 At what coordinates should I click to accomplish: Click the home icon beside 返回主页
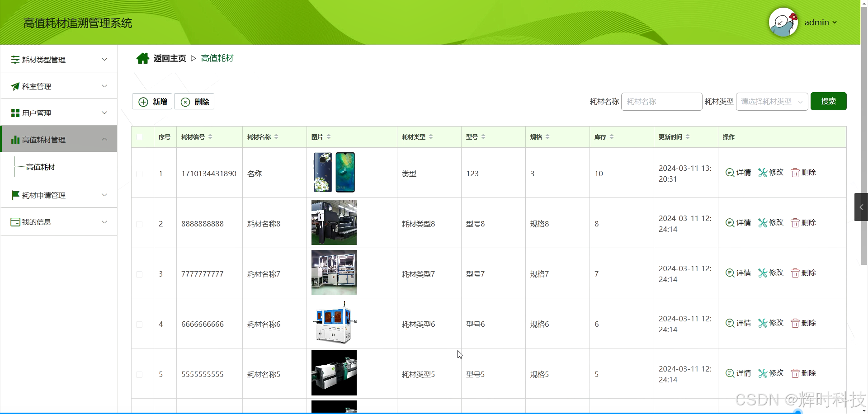tap(143, 58)
